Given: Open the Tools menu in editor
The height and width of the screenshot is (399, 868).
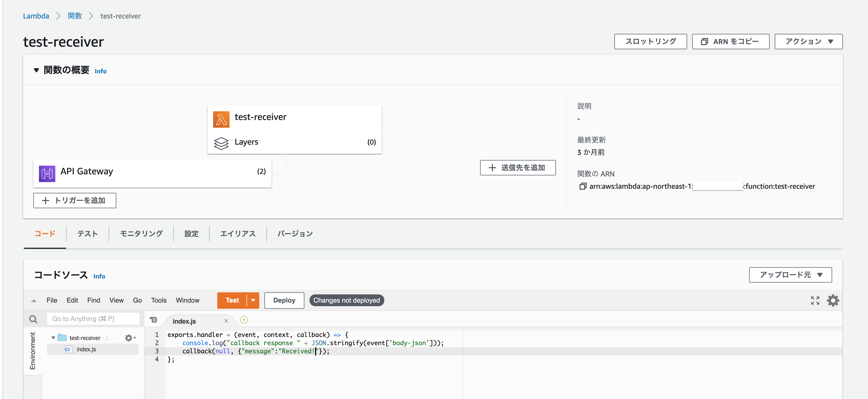Looking at the screenshot, I should pyautogui.click(x=158, y=300).
